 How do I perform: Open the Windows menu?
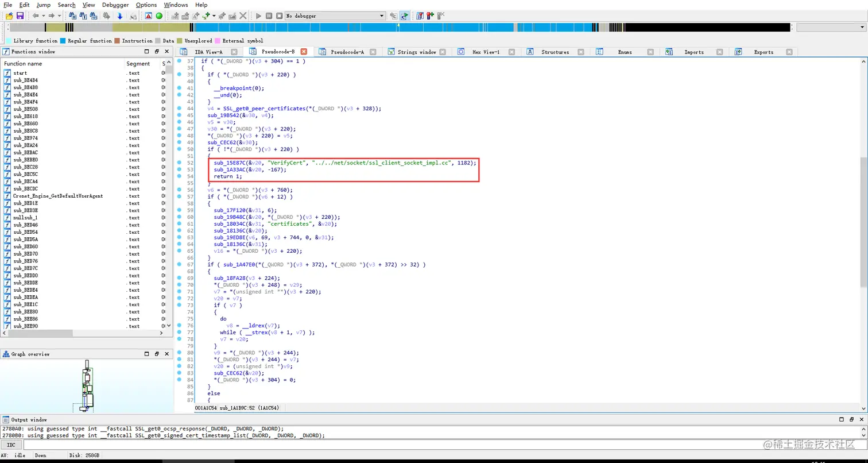pyautogui.click(x=176, y=5)
